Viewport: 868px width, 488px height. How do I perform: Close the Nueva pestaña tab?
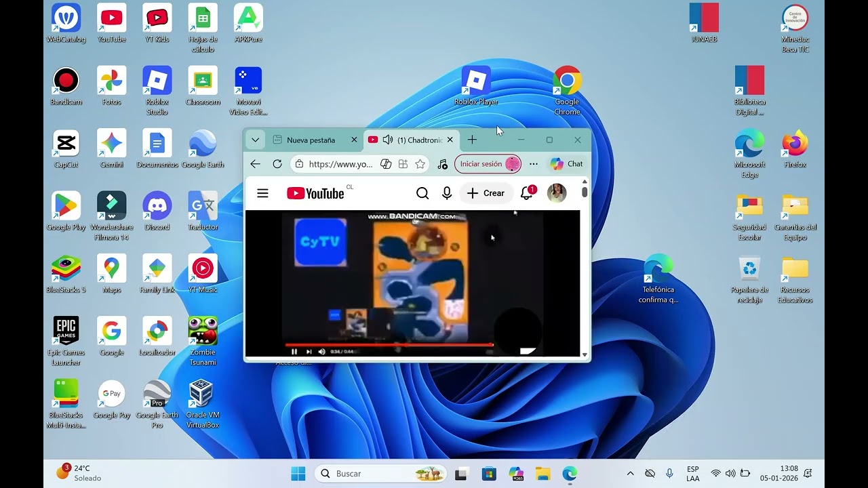(x=354, y=140)
